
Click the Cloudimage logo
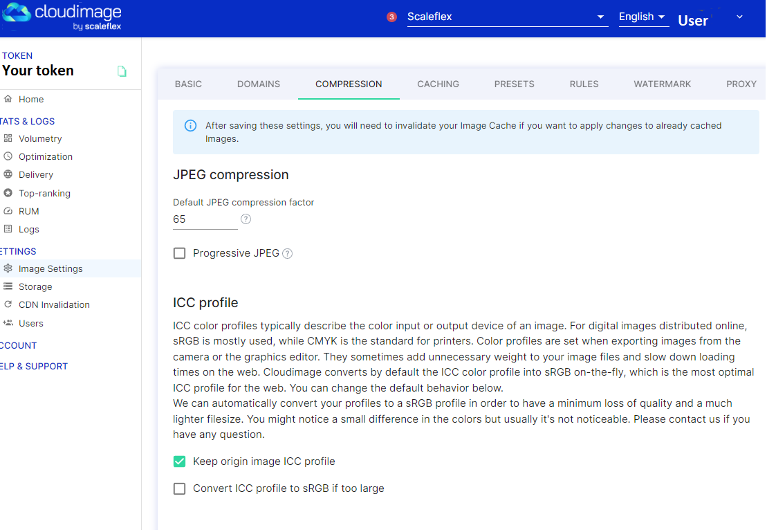(62, 17)
